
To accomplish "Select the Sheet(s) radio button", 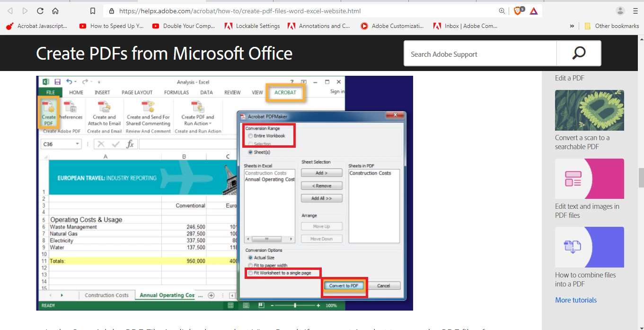I will [x=250, y=152].
